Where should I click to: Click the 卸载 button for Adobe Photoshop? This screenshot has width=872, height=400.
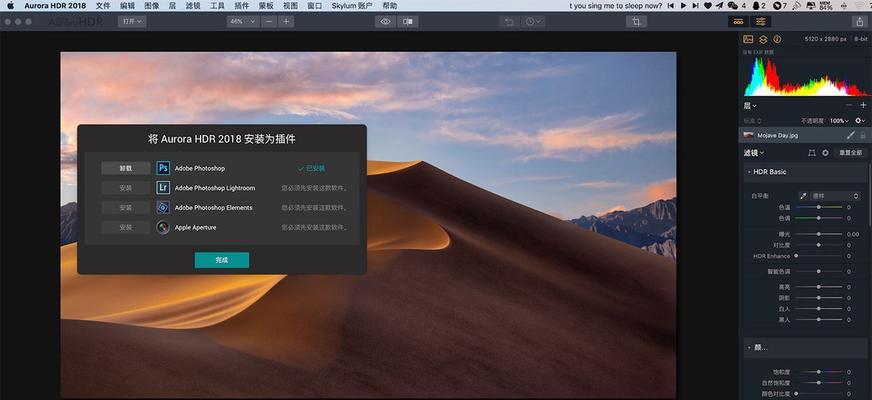pyautogui.click(x=126, y=168)
